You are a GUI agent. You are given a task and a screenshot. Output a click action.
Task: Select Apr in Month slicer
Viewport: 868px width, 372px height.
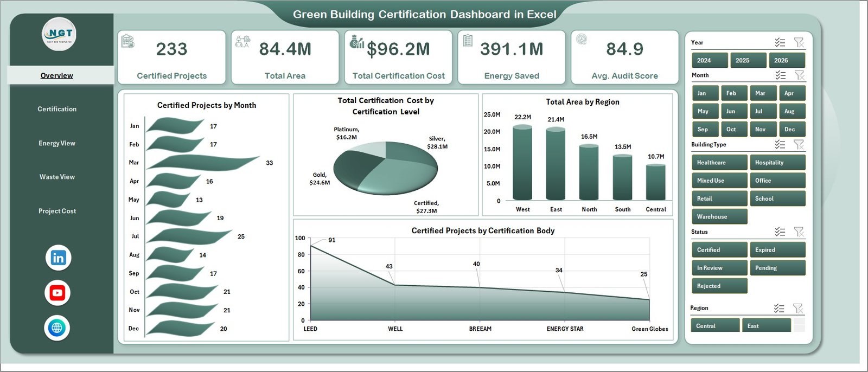792,93
